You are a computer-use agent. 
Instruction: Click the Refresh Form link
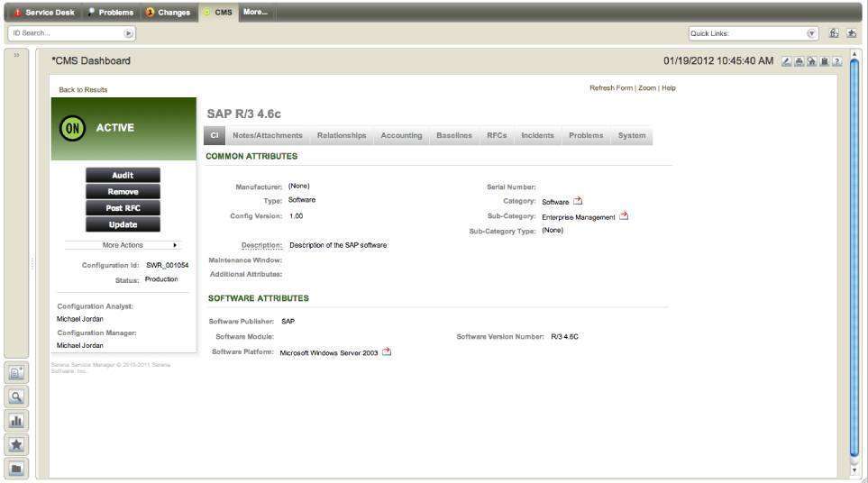point(610,88)
